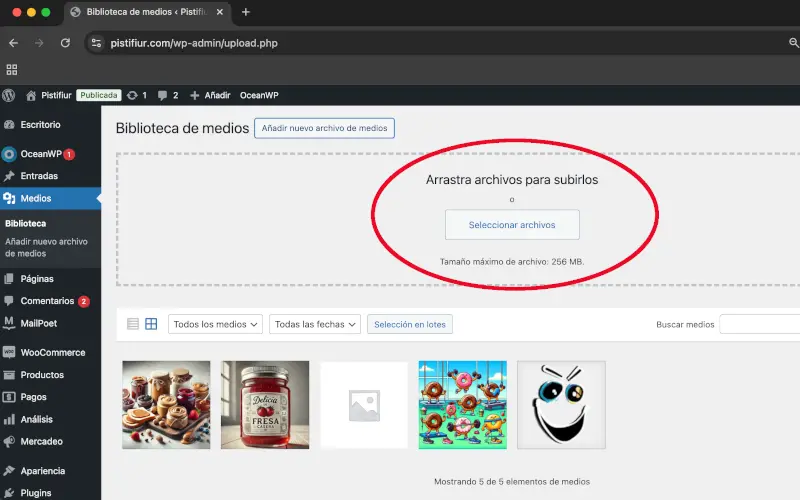
Task: Open the '+ Añadir' admin bar menu
Action: [210, 95]
